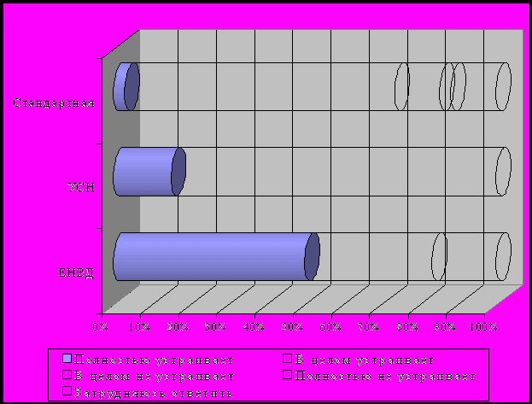Click the '100%' axis label
Image resolution: width=532 pixels, height=404 pixels.
pyautogui.click(x=483, y=326)
